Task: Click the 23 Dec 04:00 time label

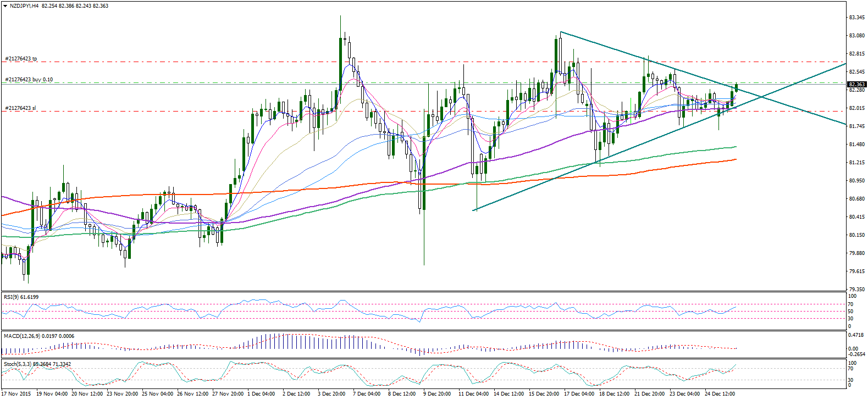Action: [x=685, y=394]
